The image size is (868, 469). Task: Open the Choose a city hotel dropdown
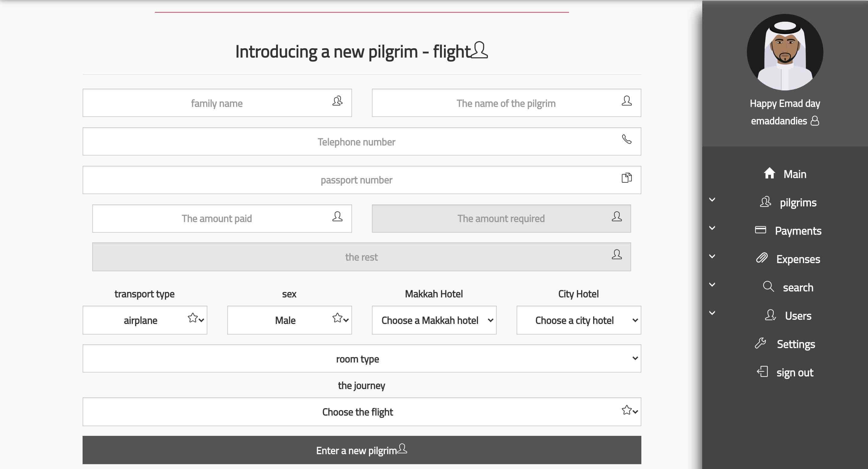(579, 320)
